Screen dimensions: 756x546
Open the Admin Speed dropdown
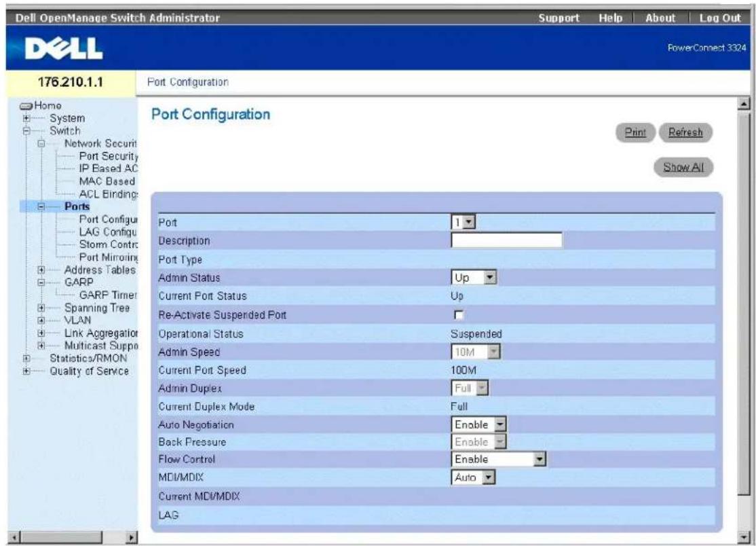476,352
